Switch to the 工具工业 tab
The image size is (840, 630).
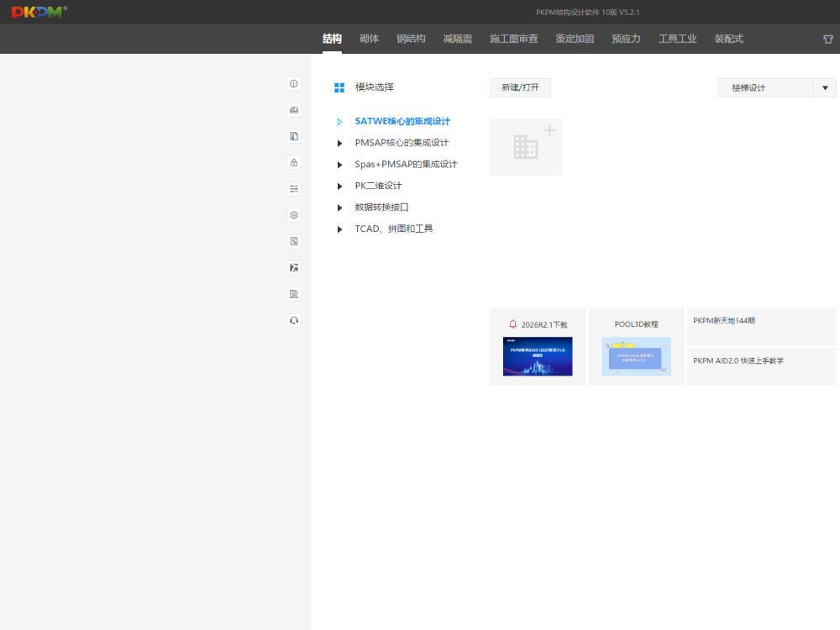click(678, 39)
